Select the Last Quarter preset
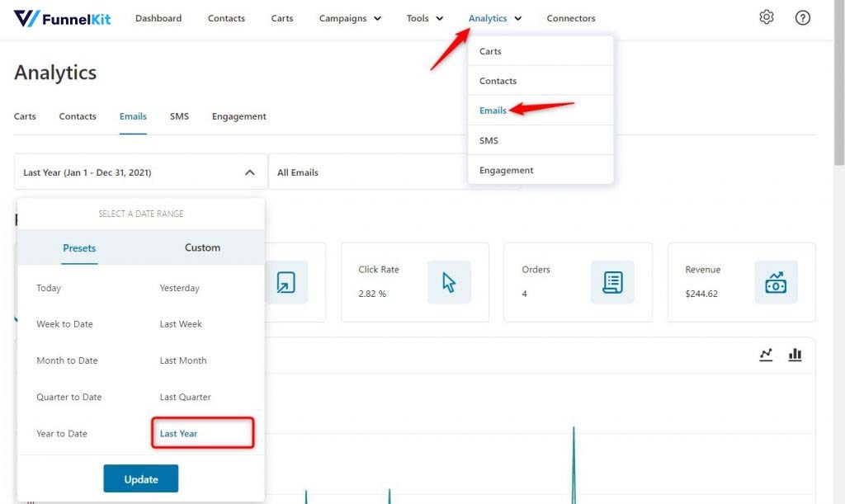Image resolution: width=845 pixels, height=504 pixels. point(186,397)
